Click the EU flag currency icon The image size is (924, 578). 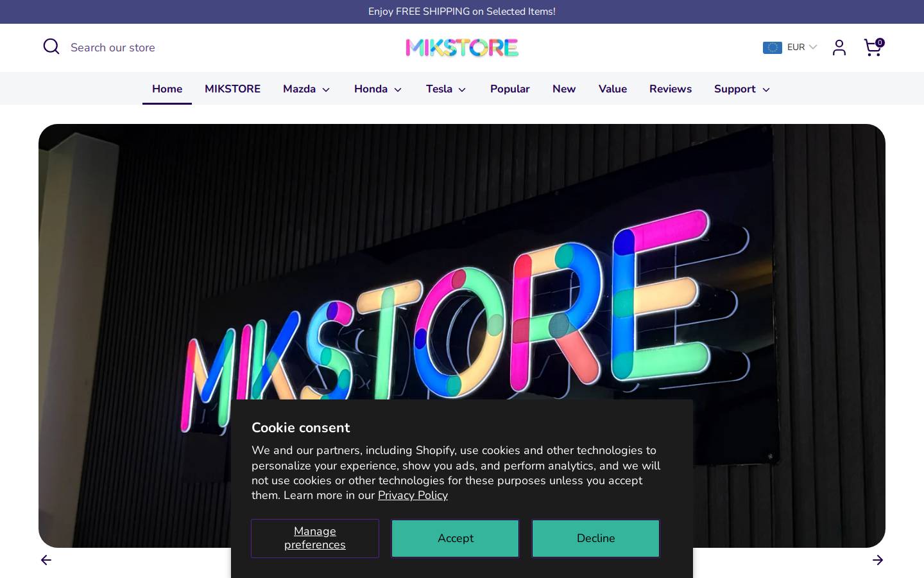pos(773,48)
